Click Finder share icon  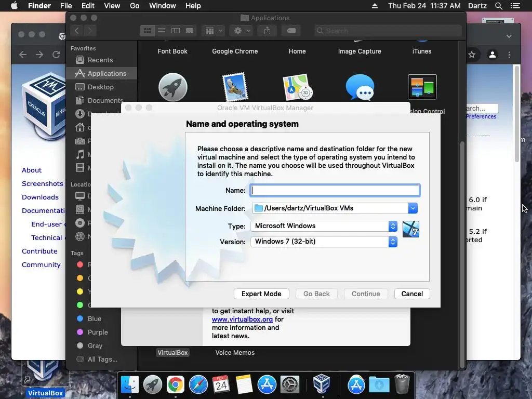tap(268, 31)
